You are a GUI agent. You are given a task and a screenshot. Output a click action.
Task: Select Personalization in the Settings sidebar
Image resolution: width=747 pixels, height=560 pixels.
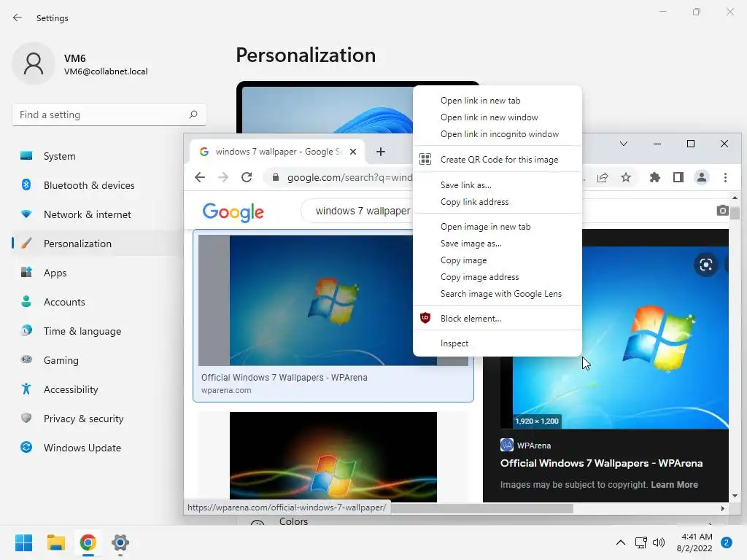[x=96, y=244]
